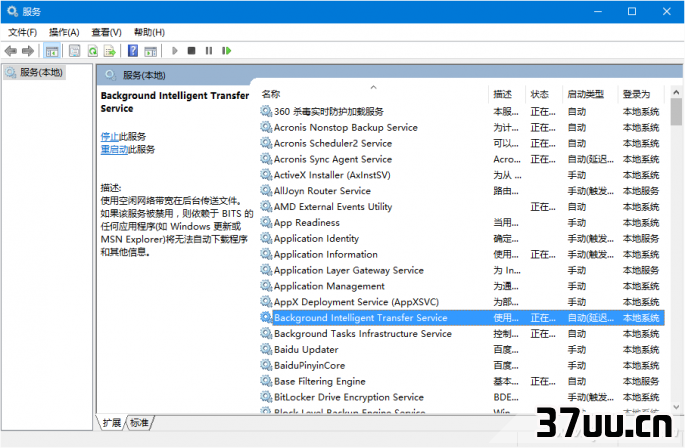Click the scrollbar up arrow
This screenshot has height=448, width=685.
pyautogui.click(x=676, y=92)
